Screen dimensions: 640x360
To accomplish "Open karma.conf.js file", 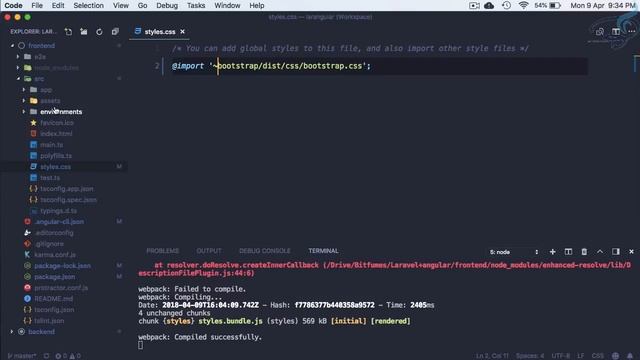I will point(55,255).
